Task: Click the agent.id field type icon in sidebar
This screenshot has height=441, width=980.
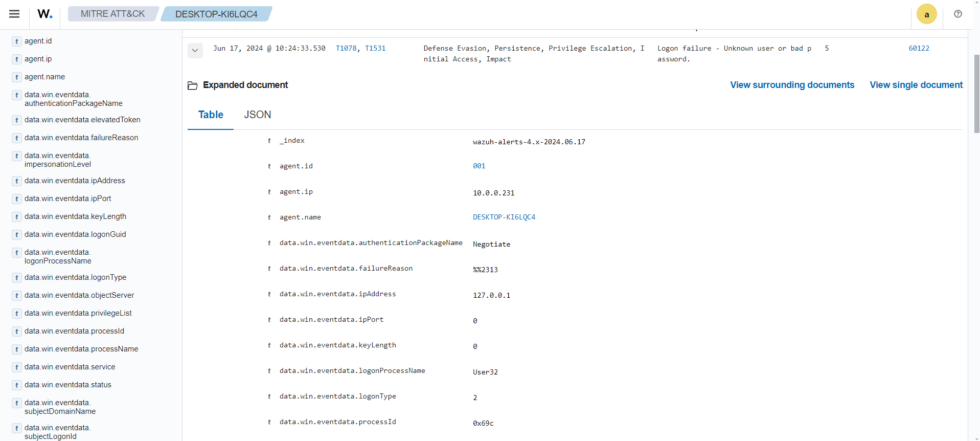Action: pos(17,41)
